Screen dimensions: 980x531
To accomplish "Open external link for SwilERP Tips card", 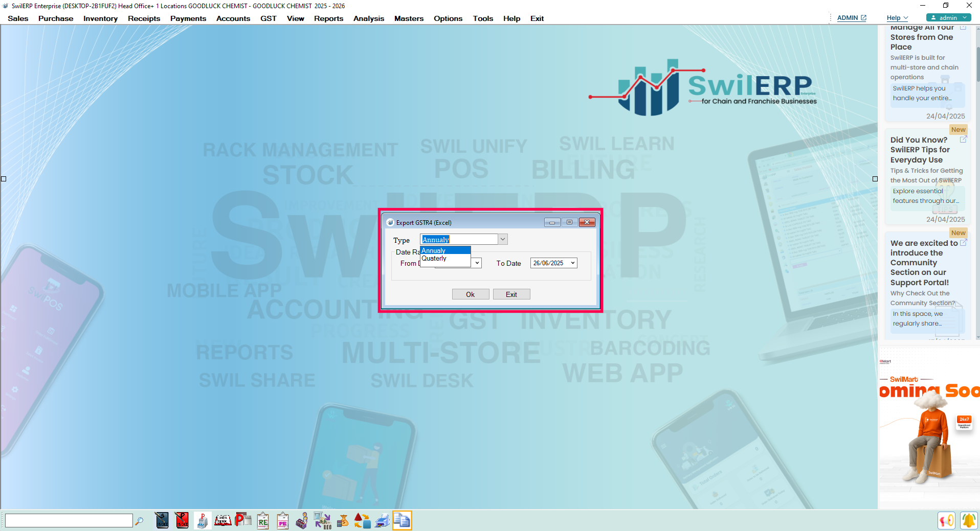I will 963,139.
